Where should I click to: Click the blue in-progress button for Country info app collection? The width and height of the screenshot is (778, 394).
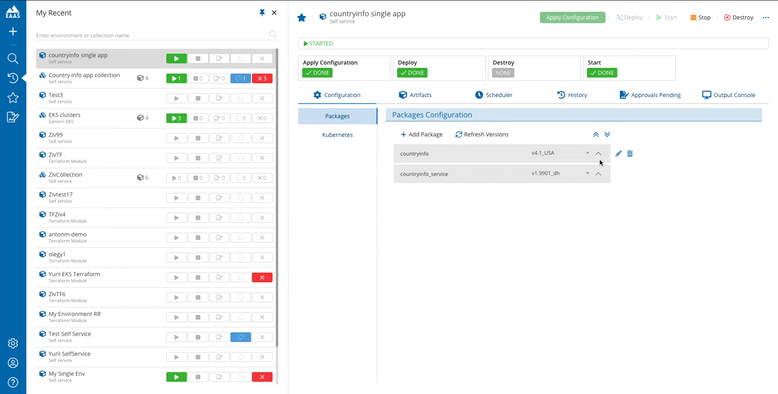pos(241,78)
